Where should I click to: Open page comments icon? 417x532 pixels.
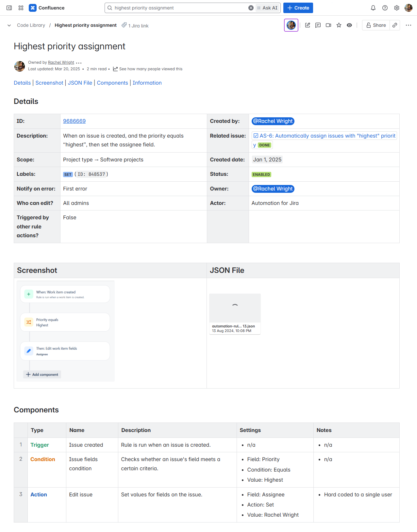click(318, 25)
